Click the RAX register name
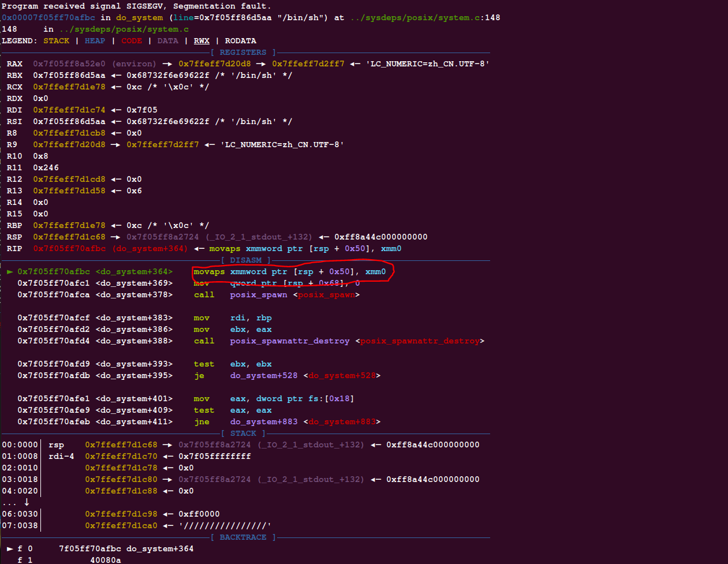The width and height of the screenshot is (728, 564). [x=14, y=64]
